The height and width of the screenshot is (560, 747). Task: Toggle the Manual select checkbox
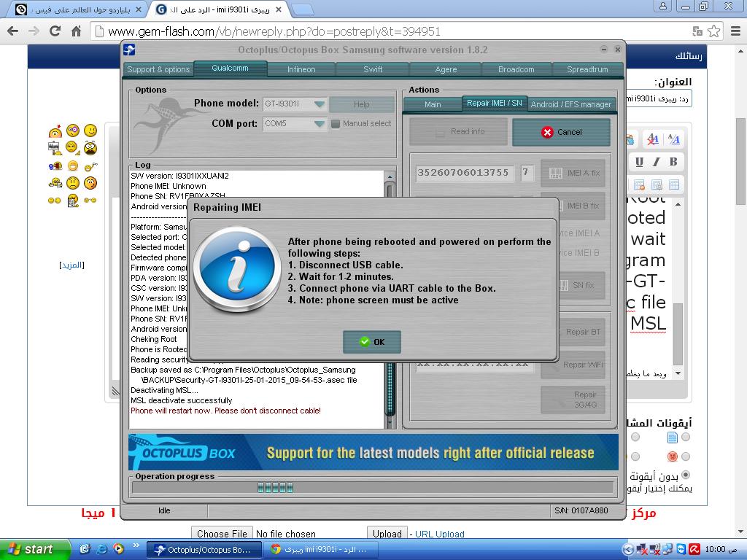click(x=336, y=124)
